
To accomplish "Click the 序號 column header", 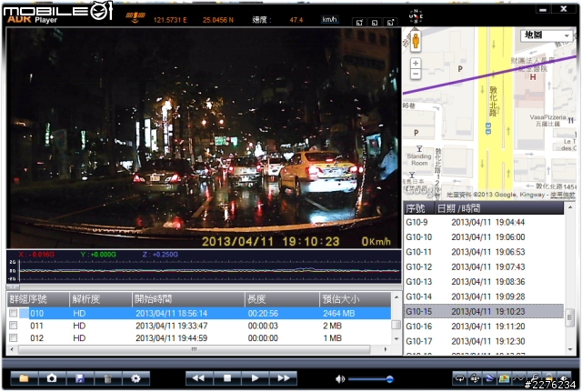I will click(418, 208).
